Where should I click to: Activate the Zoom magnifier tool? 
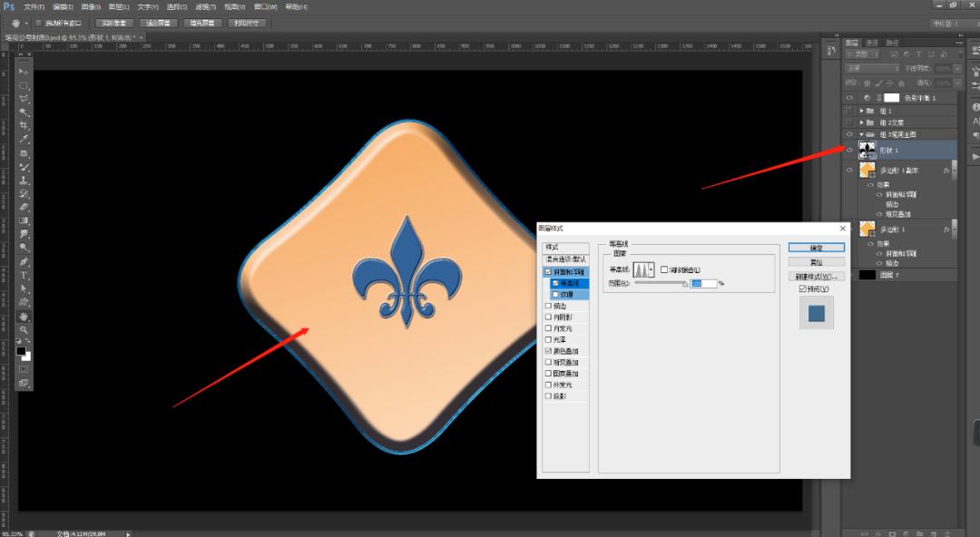click(24, 329)
